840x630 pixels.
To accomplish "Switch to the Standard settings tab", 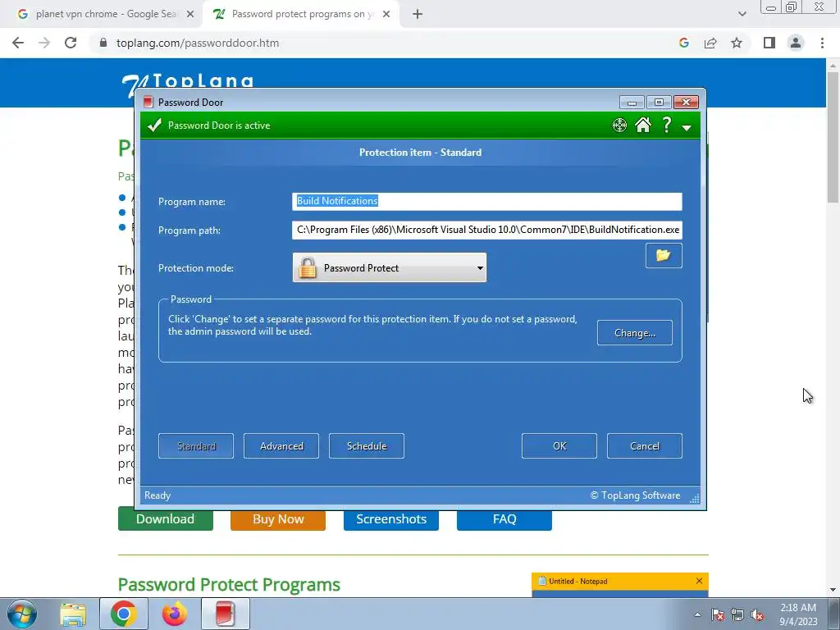I will click(196, 445).
